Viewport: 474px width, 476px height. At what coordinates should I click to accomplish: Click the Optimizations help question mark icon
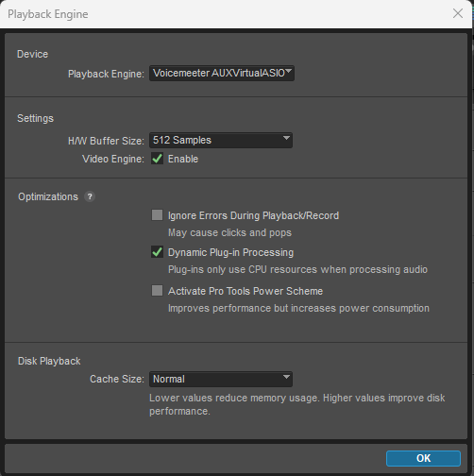(90, 196)
